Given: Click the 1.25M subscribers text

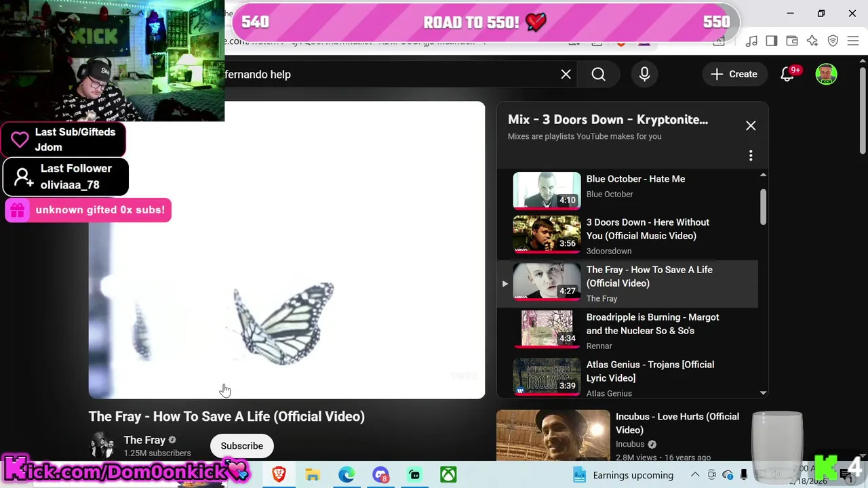Looking at the screenshot, I should tap(157, 453).
